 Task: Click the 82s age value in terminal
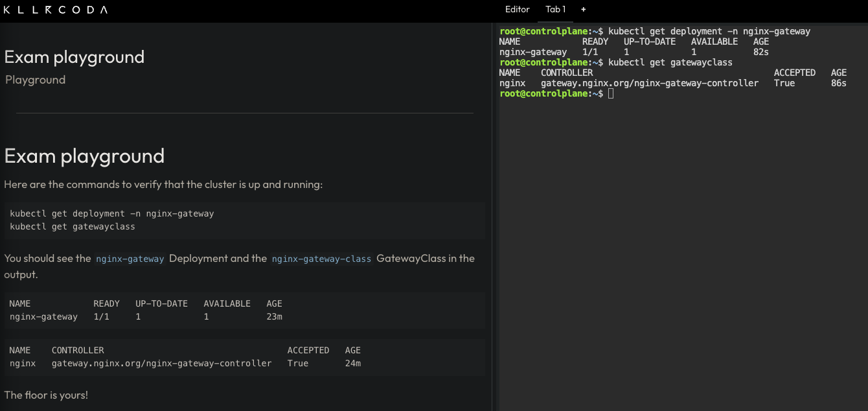pos(760,52)
